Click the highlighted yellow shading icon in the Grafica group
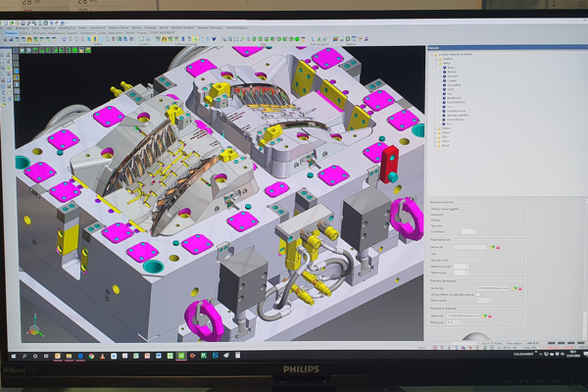Image resolution: width=588 pixels, height=392 pixels. (95, 39)
